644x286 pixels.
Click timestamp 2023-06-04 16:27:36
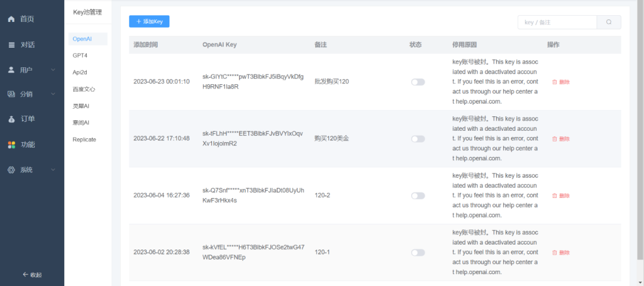click(162, 195)
